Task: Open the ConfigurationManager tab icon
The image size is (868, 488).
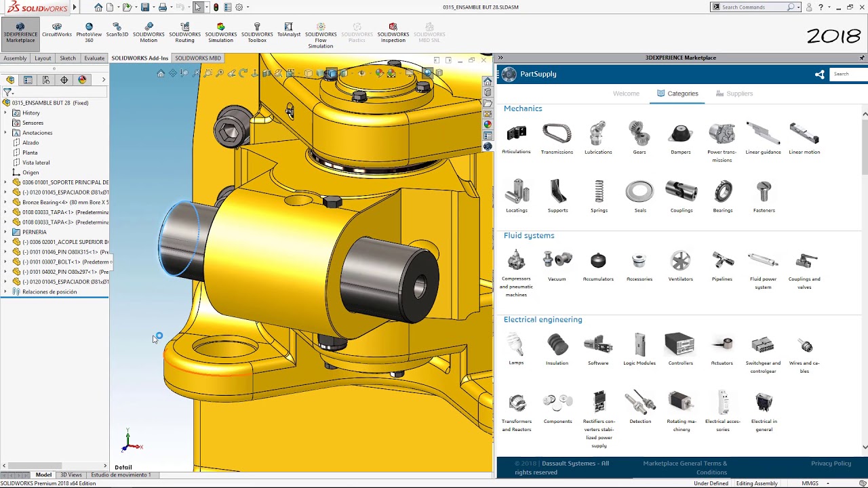Action: click(x=46, y=80)
